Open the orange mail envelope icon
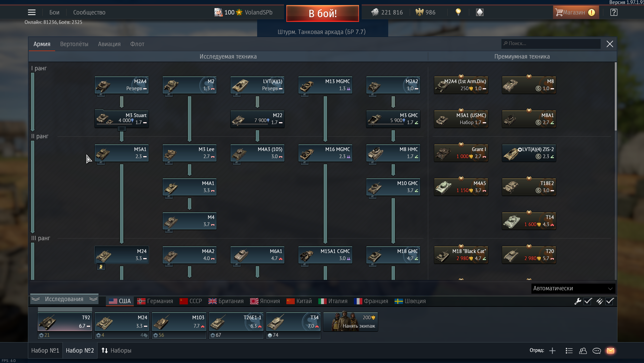The image size is (644, 363). tap(610, 351)
